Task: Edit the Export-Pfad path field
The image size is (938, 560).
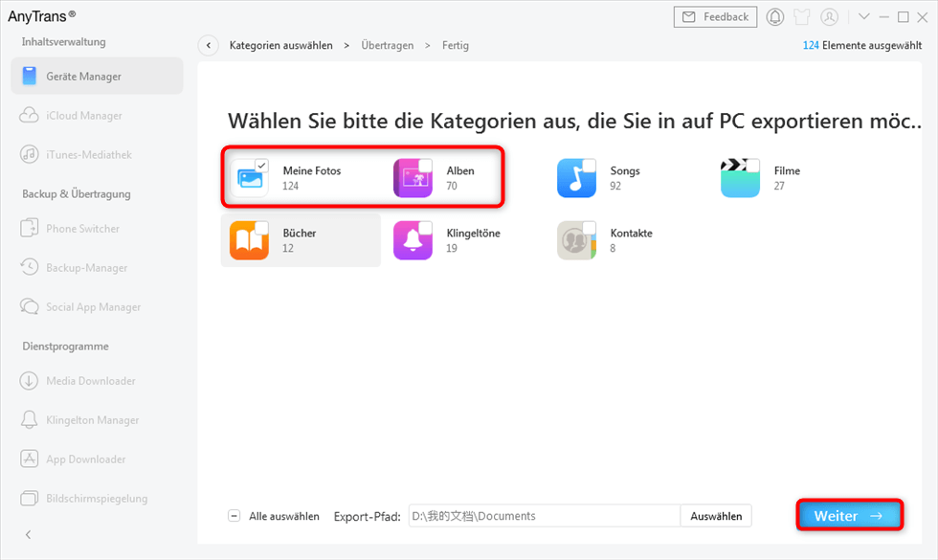Action: [546, 515]
